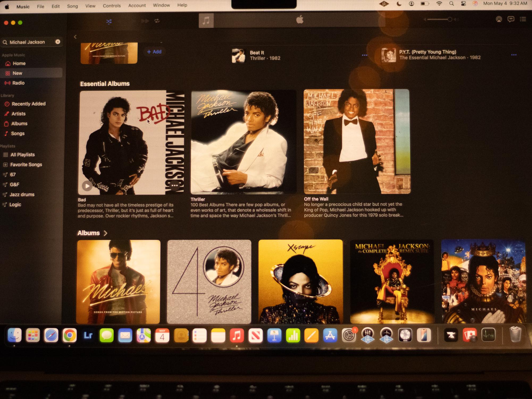The height and width of the screenshot is (399, 532).
Task: Open the Michael motion picture soundtrack album
Action: tap(119, 282)
